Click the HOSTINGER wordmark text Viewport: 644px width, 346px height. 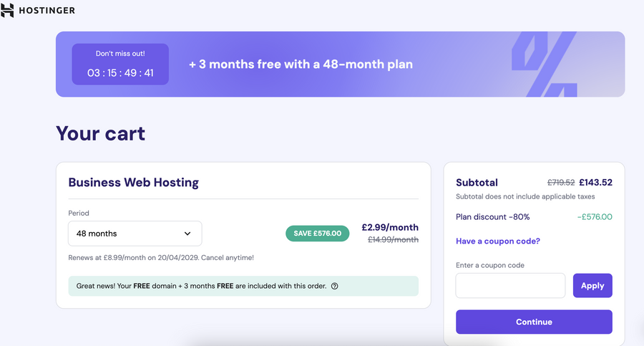(48, 11)
